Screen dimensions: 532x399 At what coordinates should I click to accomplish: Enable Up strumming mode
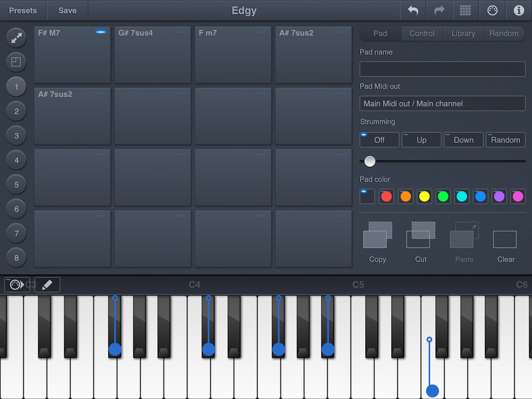pyautogui.click(x=421, y=139)
